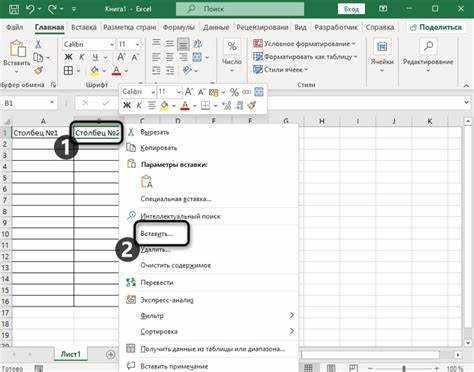Choose Копировать in the context menu
Viewport: 474px width, 372px height.
click(x=208, y=148)
